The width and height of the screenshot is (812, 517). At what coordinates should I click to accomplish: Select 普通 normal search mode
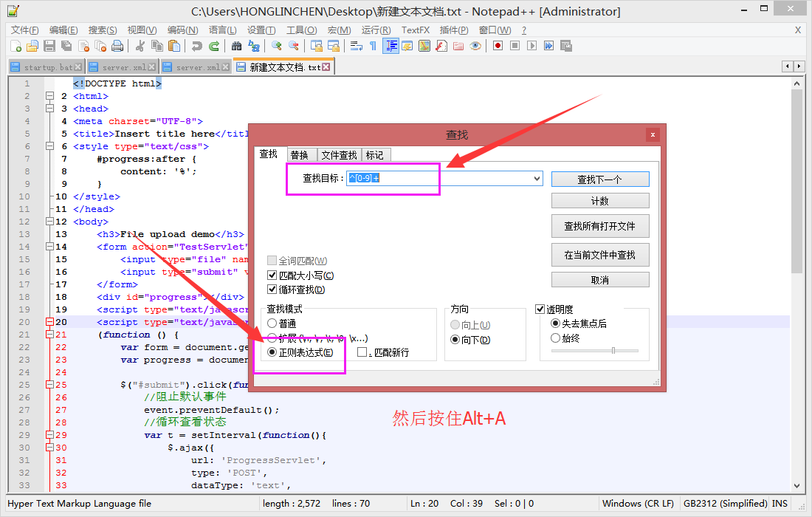pos(272,323)
